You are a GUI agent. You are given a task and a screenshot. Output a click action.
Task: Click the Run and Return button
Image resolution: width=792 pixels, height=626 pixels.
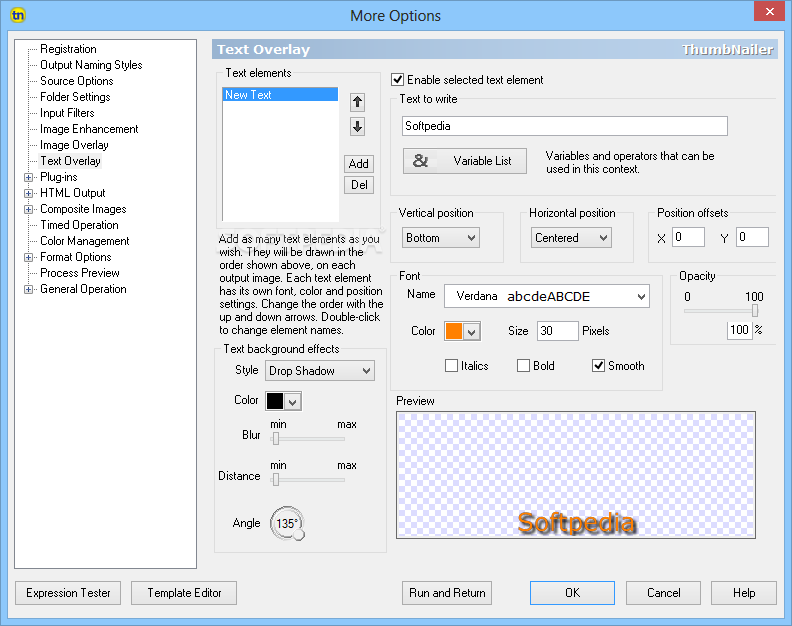447,593
